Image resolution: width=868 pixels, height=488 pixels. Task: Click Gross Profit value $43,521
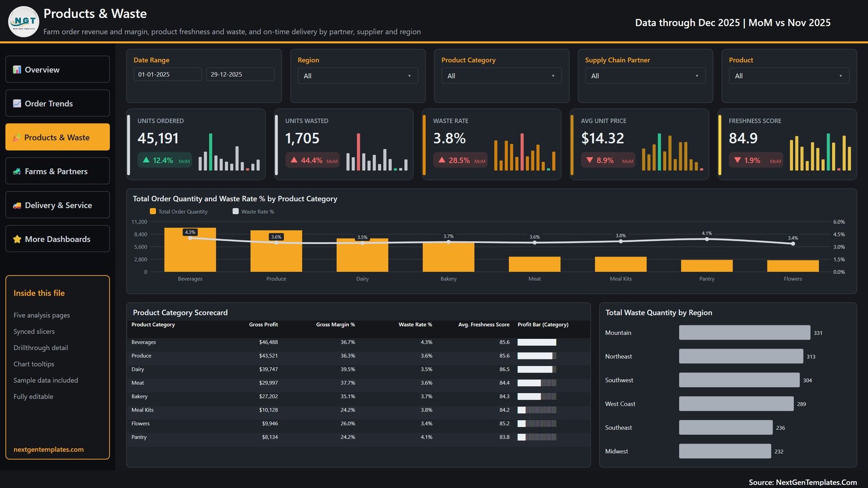point(269,356)
